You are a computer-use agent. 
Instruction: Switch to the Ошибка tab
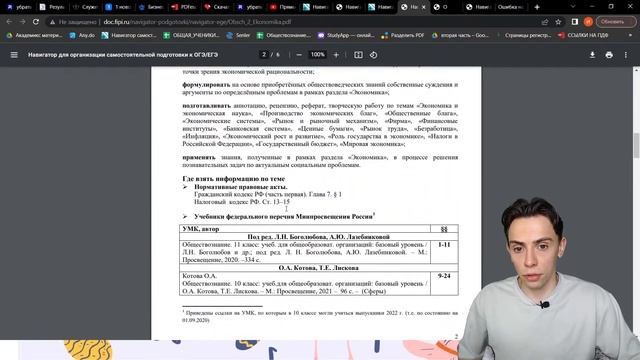point(510,7)
